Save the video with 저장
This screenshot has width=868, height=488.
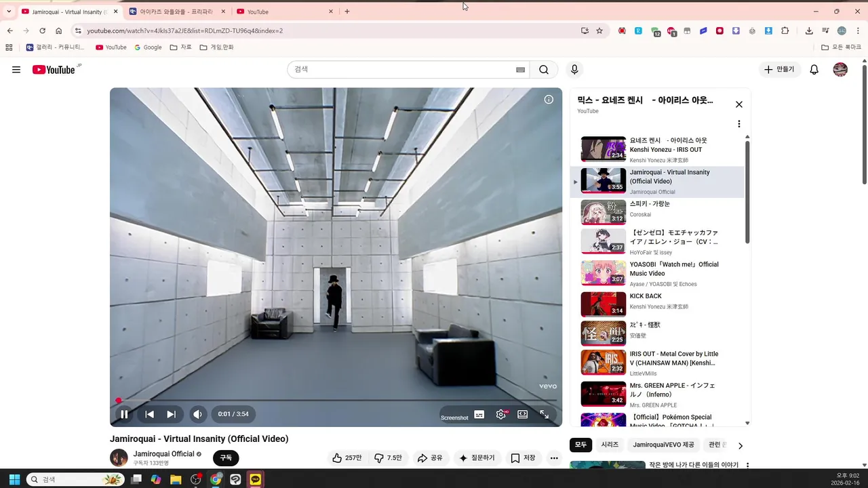pyautogui.click(x=523, y=458)
